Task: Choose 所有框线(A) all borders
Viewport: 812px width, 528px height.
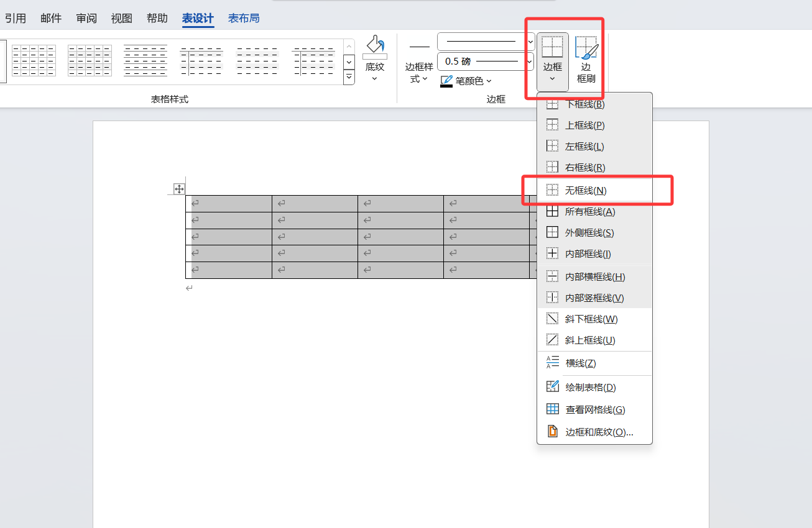Action: click(x=594, y=212)
